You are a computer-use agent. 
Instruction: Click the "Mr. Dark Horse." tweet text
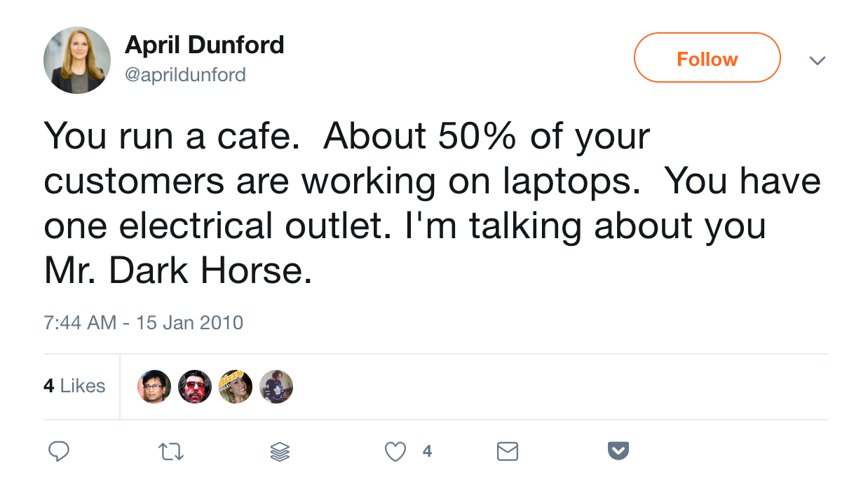pyautogui.click(x=178, y=271)
